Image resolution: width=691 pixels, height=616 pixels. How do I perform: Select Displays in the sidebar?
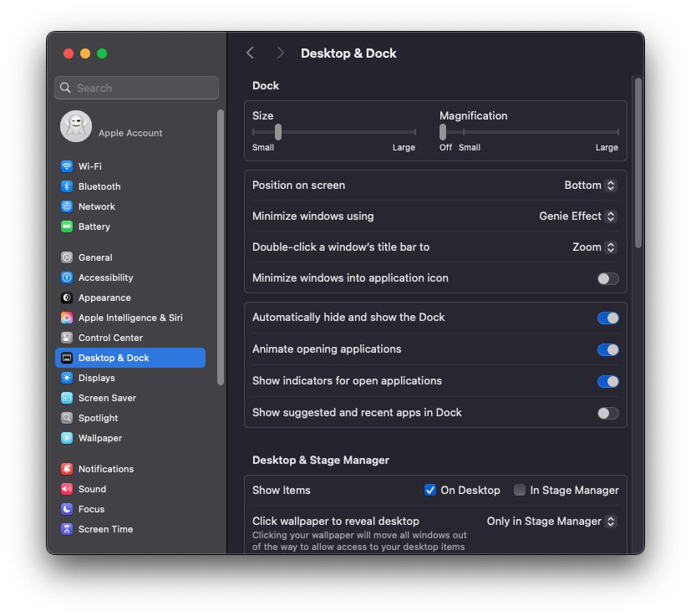coord(130,378)
